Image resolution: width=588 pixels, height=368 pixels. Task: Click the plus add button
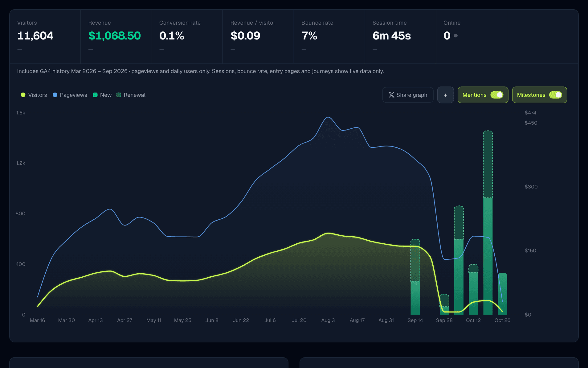point(445,95)
